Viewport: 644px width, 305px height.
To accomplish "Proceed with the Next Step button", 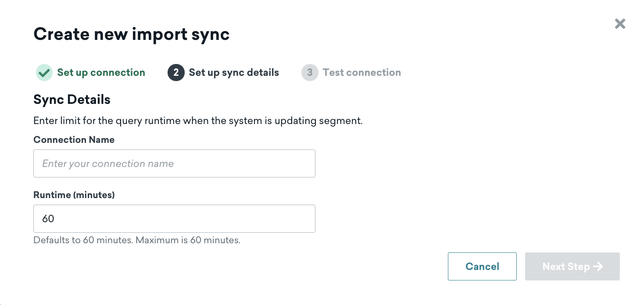I will pyautogui.click(x=572, y=266).
